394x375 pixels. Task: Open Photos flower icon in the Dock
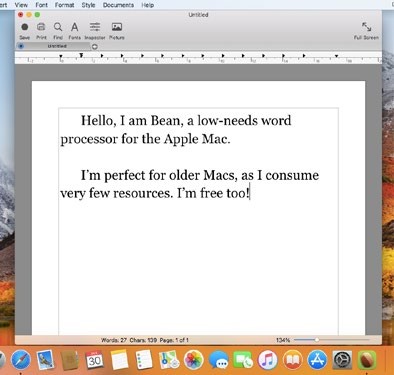click(194, 360)
